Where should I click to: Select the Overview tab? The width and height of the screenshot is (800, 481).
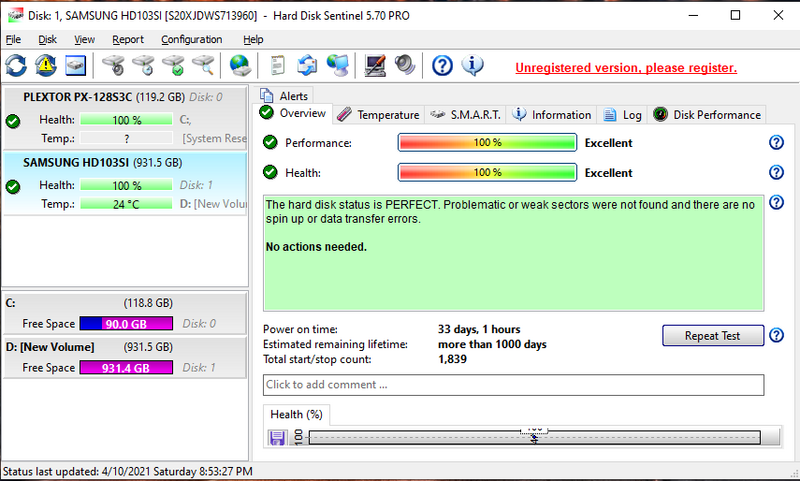(x=293, y=113)
